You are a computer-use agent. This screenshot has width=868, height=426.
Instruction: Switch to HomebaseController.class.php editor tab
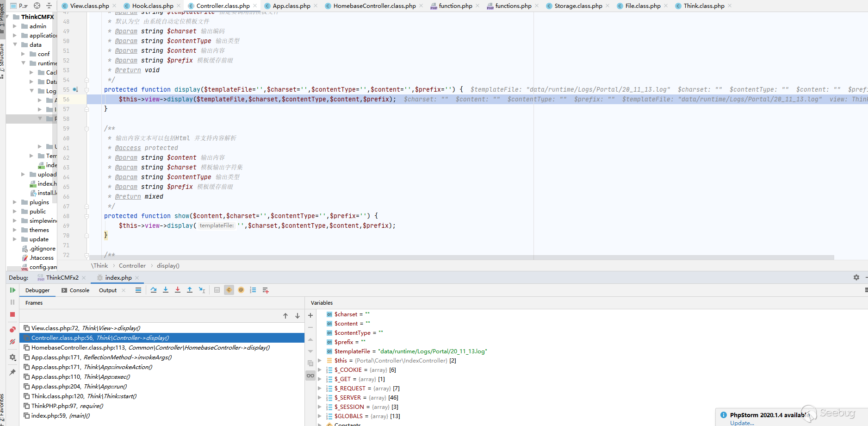tap(374, 6)
